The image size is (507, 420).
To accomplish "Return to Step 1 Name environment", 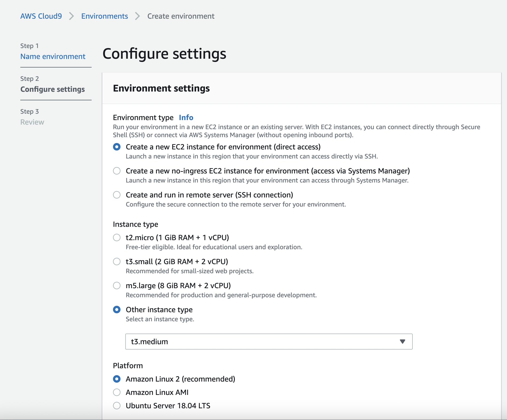I will [53, 56].
